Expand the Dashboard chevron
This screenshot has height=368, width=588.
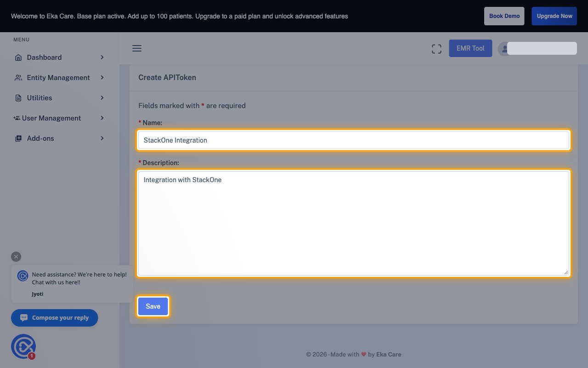[102, 57]
